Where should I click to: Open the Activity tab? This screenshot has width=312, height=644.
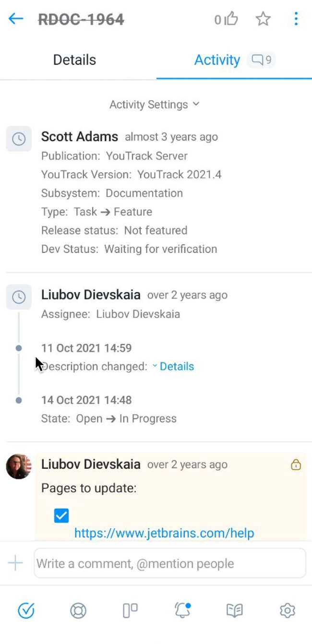click(x=217, y=60)
